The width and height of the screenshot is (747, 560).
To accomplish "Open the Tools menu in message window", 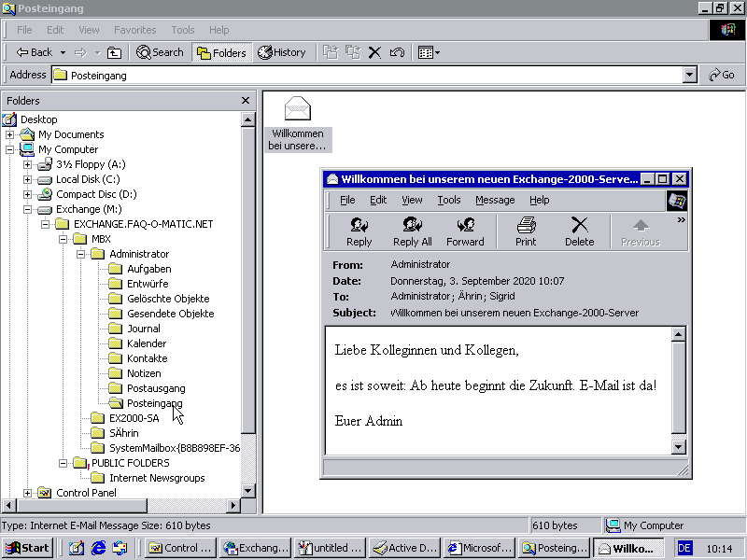I will [449, 200].
